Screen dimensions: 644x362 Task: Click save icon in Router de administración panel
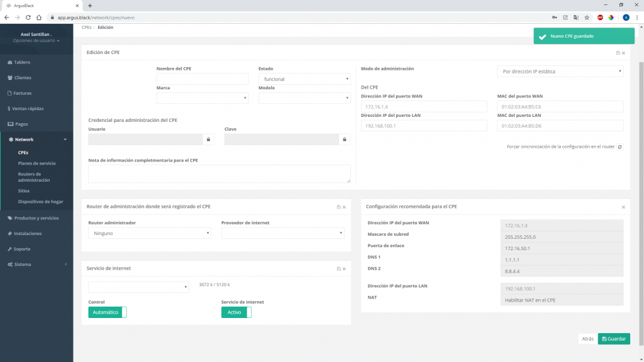click(x=339, y=207)
